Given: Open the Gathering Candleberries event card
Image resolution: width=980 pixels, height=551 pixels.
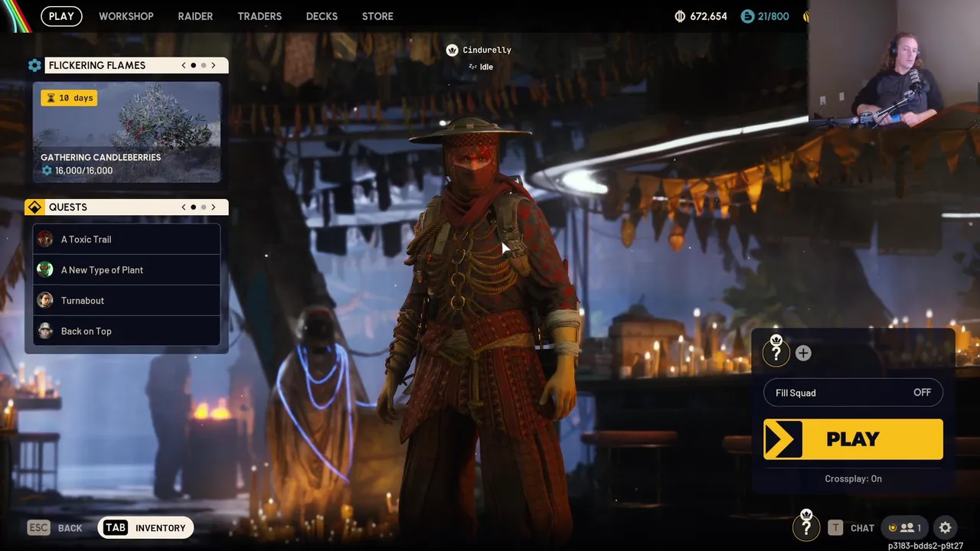Looking at the screenshot, I should 126,132.
